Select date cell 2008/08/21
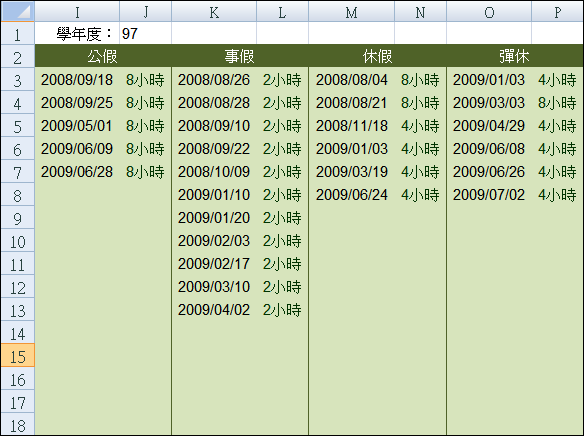The width and height of the screenshot is (584, 436). coord(352,103)
